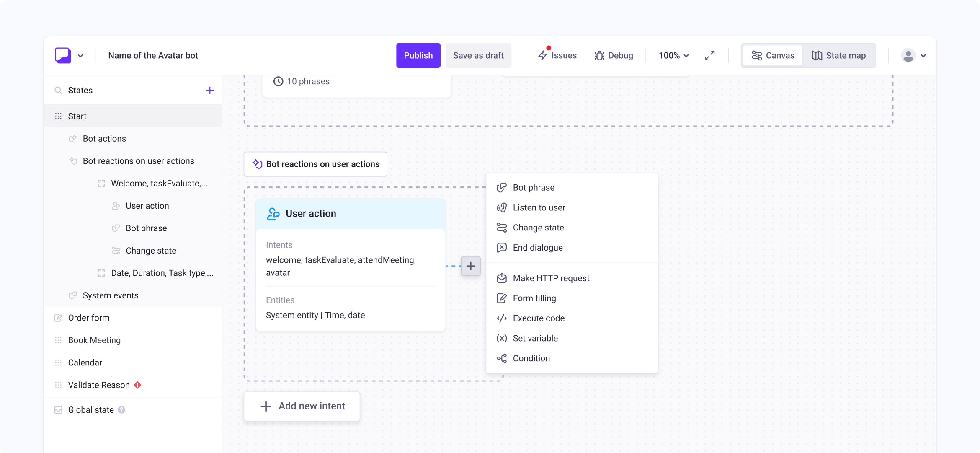Image resolution: width=980 pixels, height=453 pixels.
Task: Open the 100% zoom level dropdown
Action: tap(673, 55)
